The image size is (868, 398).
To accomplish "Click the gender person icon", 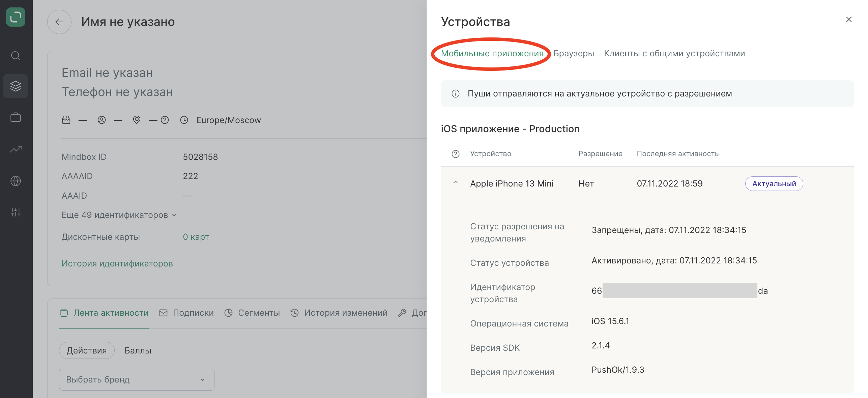I will coord(102,120).
